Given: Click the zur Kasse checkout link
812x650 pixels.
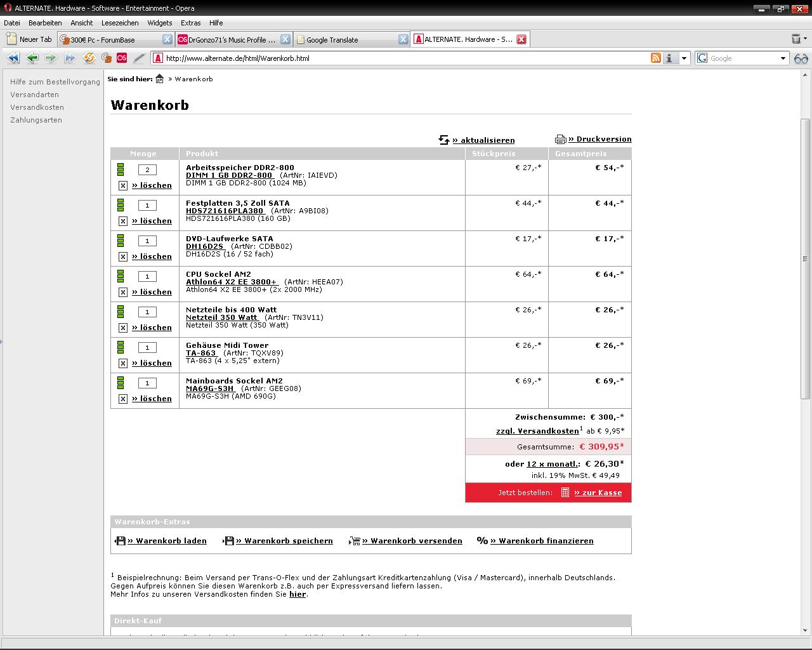Looking at the screenshot, I should (598, 493).
